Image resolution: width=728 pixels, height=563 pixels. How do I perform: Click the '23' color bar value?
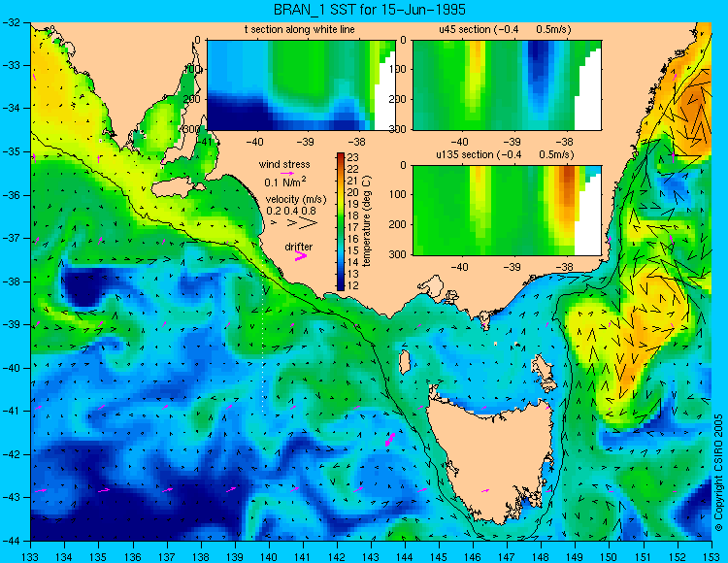(x=353, y=158)
